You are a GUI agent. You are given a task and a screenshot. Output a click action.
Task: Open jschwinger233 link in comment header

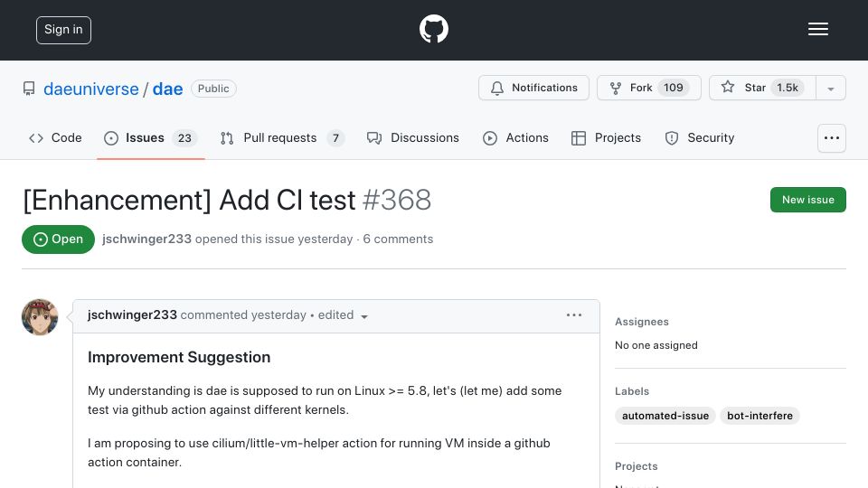132,314
